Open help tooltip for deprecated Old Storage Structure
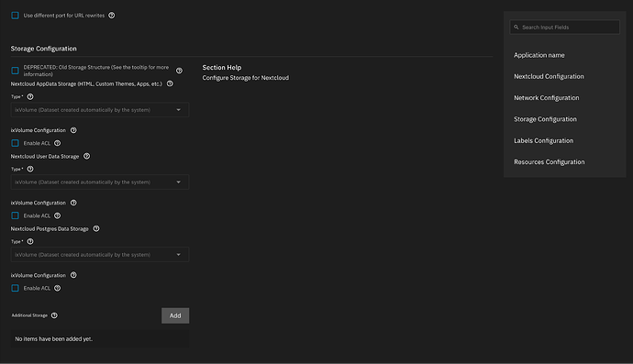The height and width of the screenshot is (364, 633). [x=179, y=71]
